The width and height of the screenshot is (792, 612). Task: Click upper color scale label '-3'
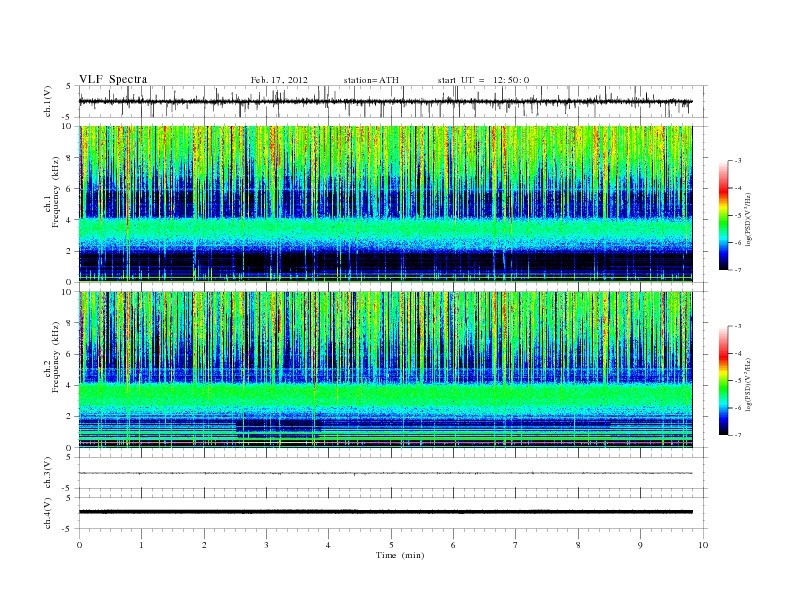(x=738, y=161)
